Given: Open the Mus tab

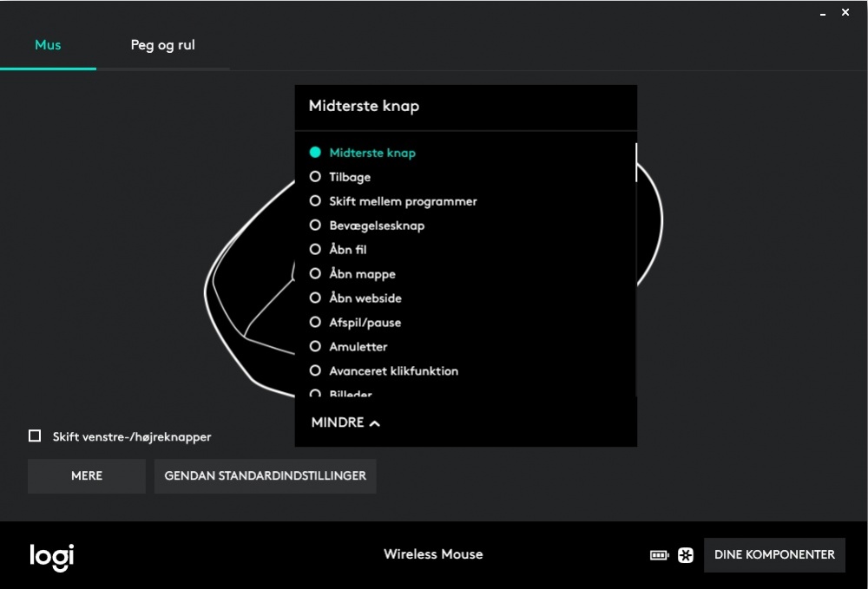Looking at the screenshot, I should pos(48,45).
